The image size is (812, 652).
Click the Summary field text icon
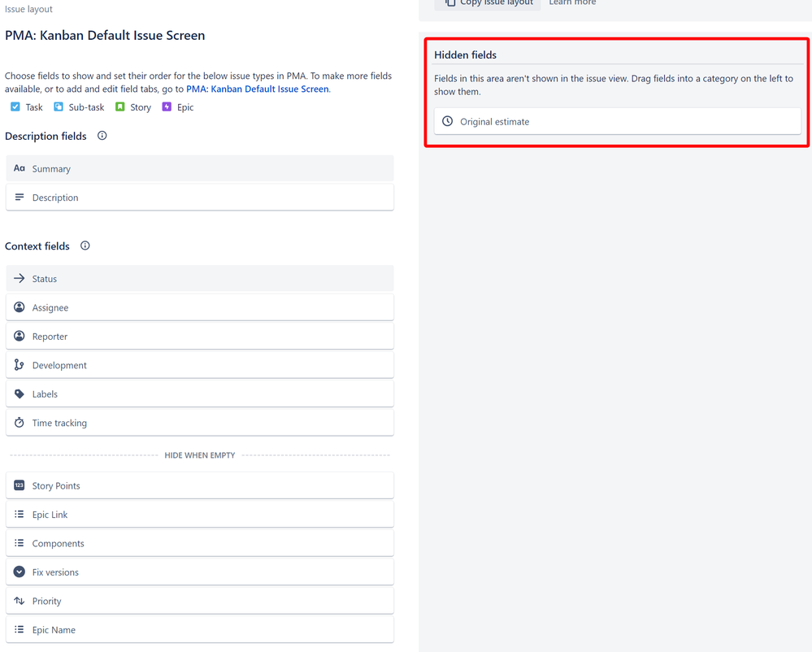pyautogui.click(x=20, y=168)
